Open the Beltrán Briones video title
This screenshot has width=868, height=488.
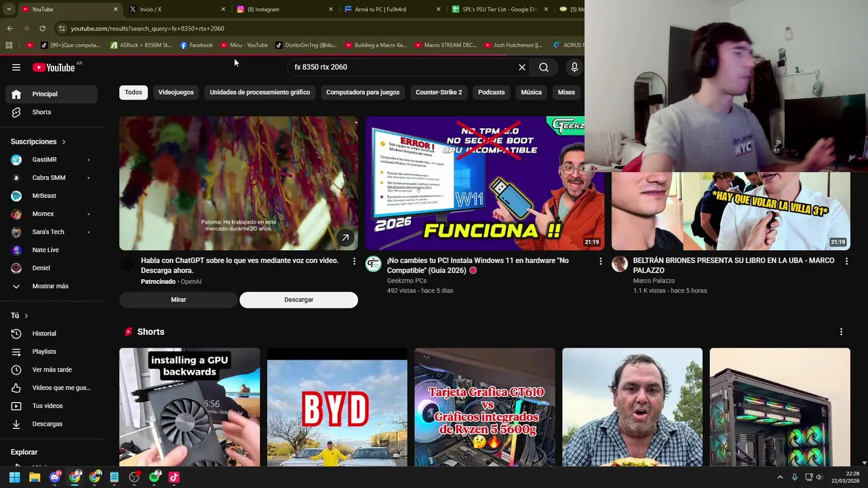pyautogui.click(x=734, y=265)
